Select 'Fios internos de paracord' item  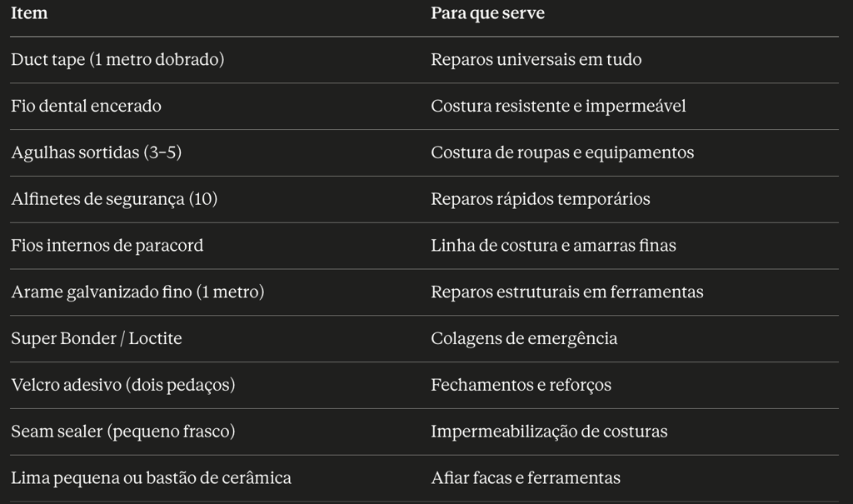pyautogui.click(x=107, y=246)
